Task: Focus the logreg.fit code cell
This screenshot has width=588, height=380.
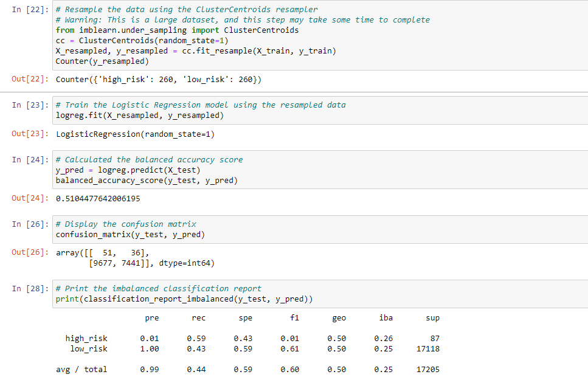Action: coord(320,110)
